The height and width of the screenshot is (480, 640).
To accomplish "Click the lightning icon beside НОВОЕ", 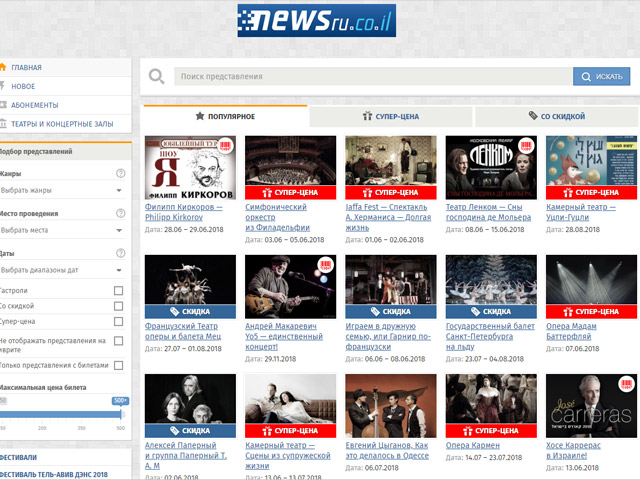I will [x=2, y=86].
